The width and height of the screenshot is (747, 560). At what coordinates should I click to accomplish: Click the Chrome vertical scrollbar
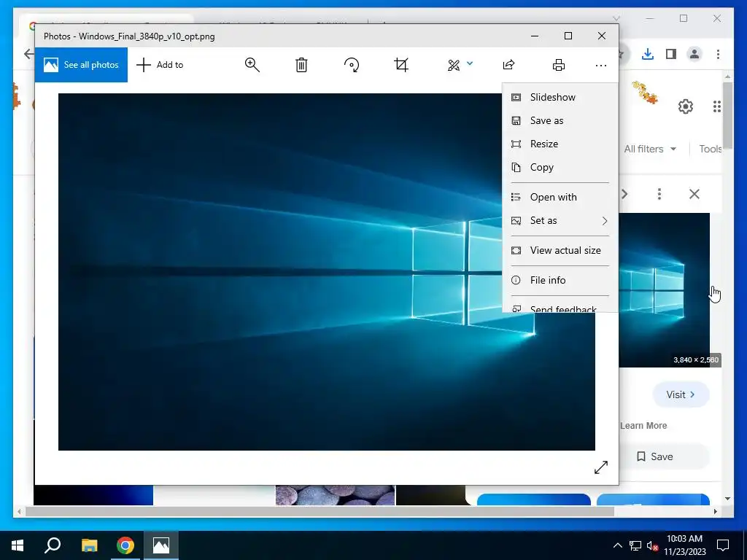tap(727, 115)
